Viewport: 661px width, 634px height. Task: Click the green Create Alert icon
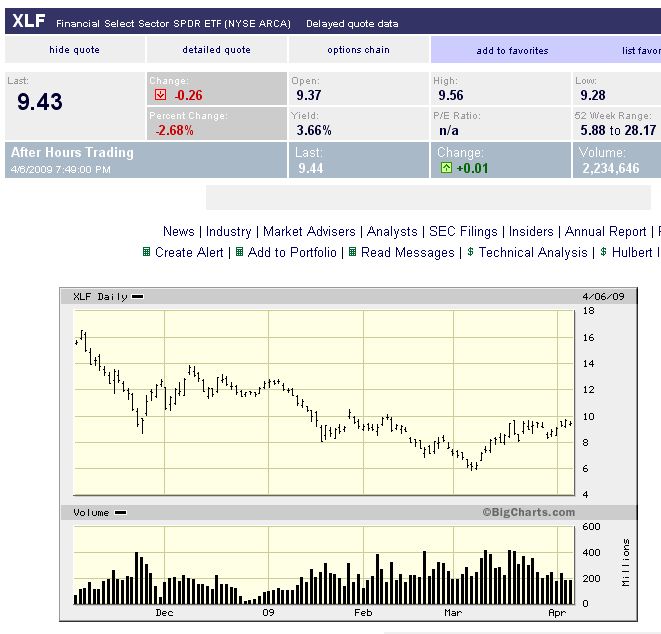click(146, 252)
